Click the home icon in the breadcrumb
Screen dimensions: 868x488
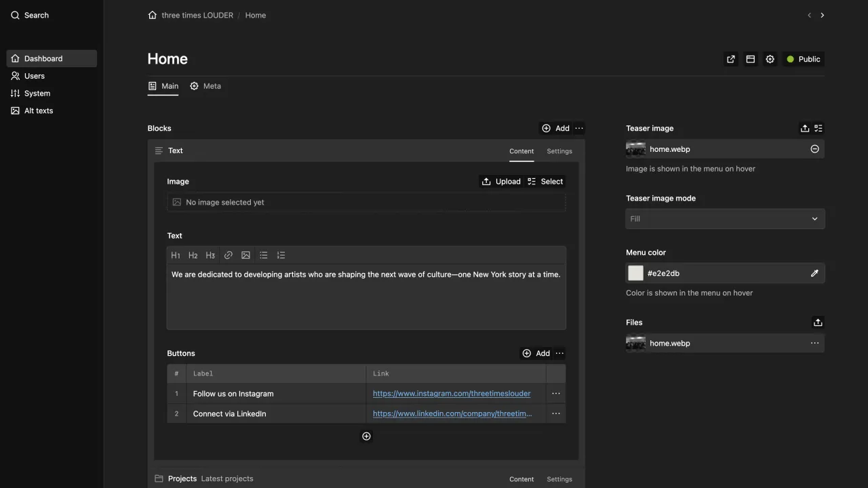click(x=153, y=15)
